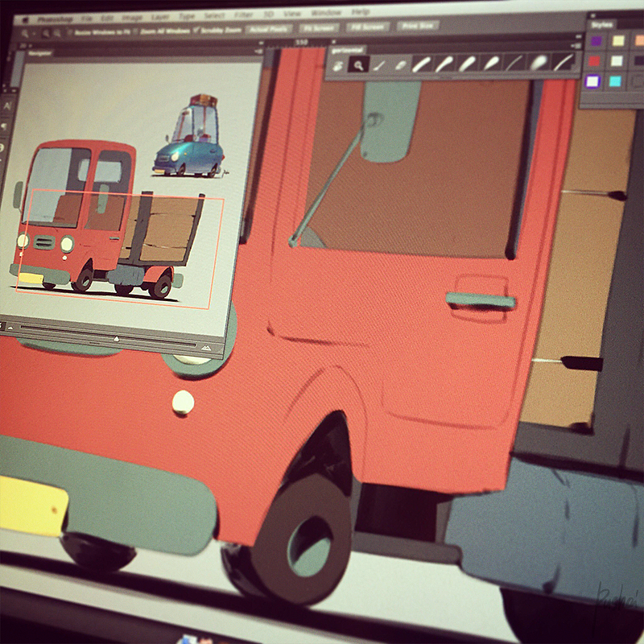
Task: Open the View menu
Action: click(x=292, y=14)
